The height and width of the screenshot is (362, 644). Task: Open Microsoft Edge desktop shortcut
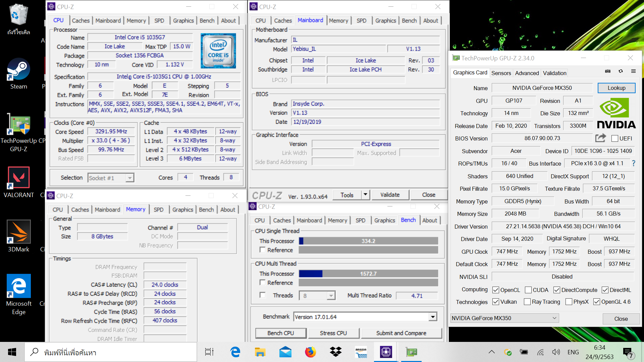click(18, 295)
